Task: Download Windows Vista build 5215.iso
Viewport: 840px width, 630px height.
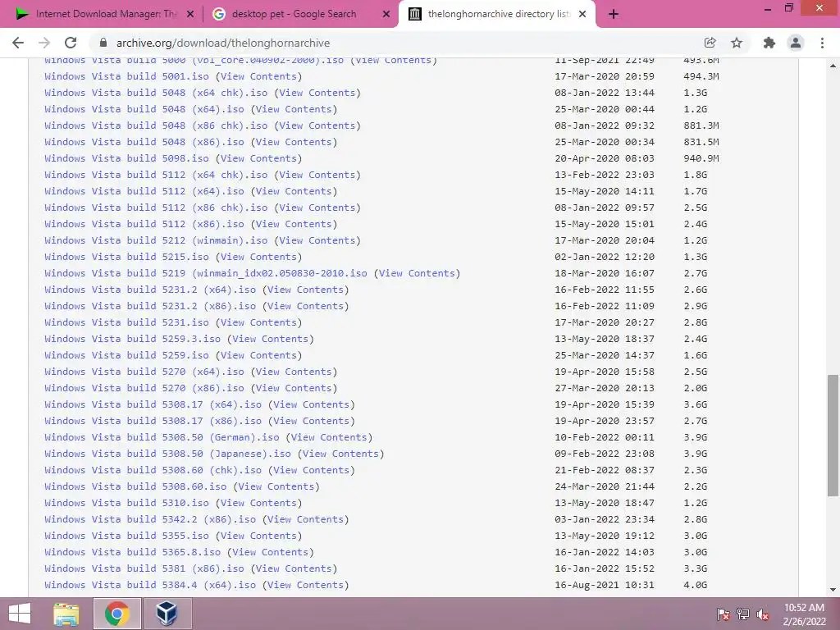Action: [126, 257]
